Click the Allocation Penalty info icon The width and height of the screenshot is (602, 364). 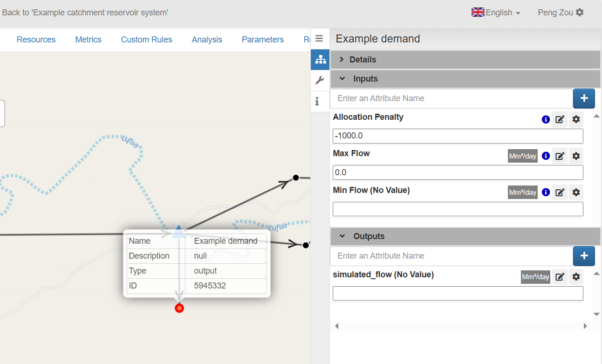coord(546,119)
